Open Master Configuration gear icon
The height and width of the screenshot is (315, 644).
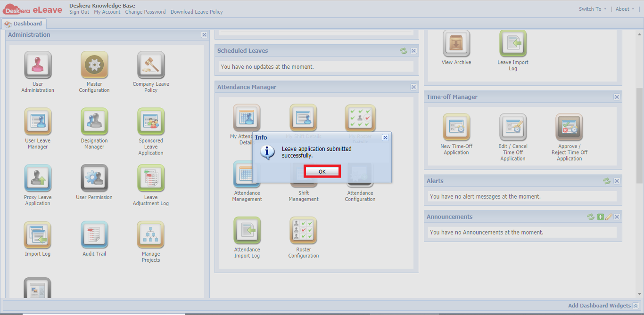click(94, 65)
